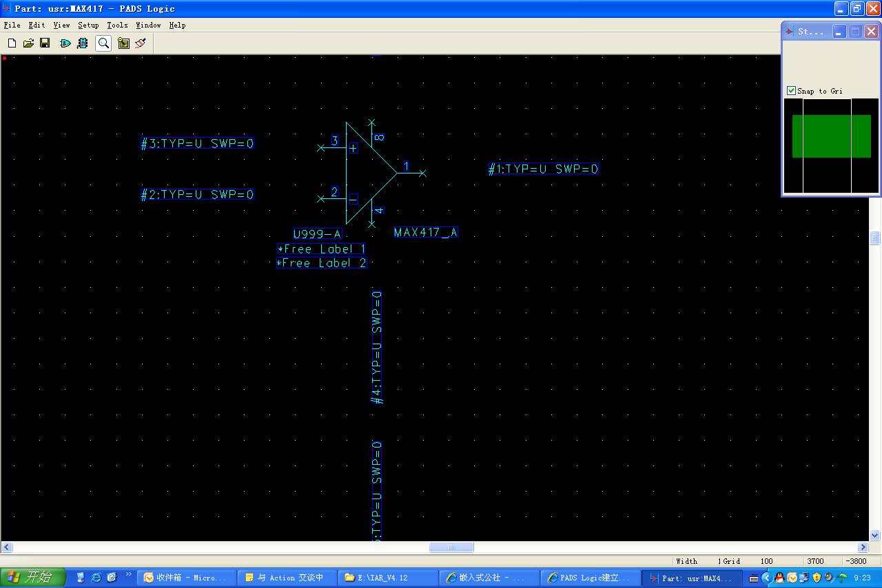The image size is (882, 588).
Task: Toggle the Snap to Grid checkbox
Action: point(792,91)
